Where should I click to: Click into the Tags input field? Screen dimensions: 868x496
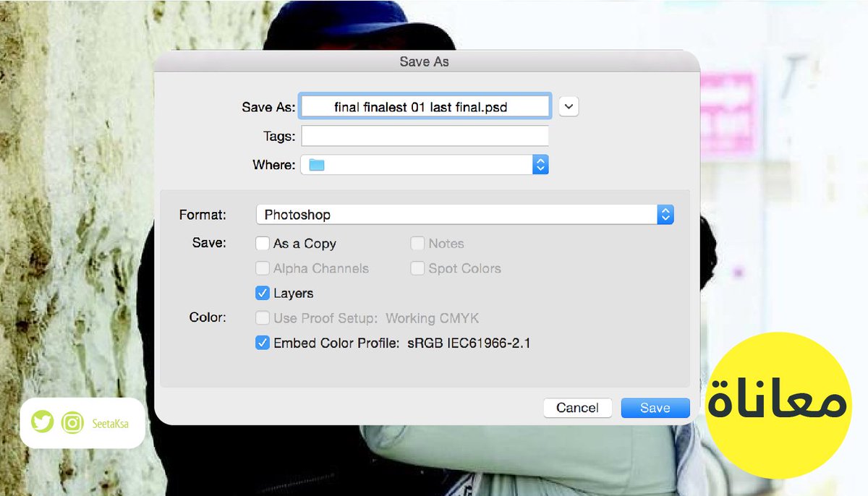point(425,136)
